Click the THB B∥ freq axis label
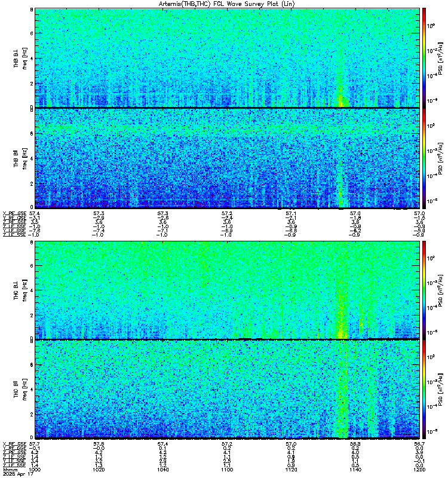This screenshot has width=448, height=478. (20, 158)
